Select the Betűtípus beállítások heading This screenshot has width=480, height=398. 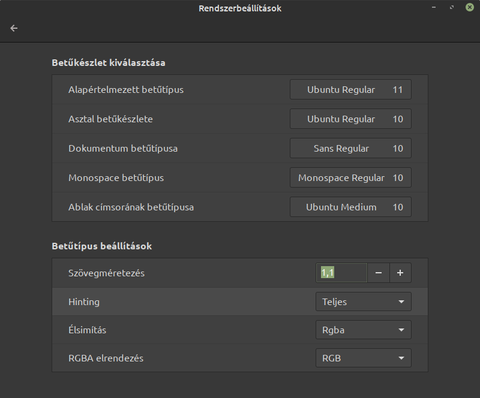(102, 246)
